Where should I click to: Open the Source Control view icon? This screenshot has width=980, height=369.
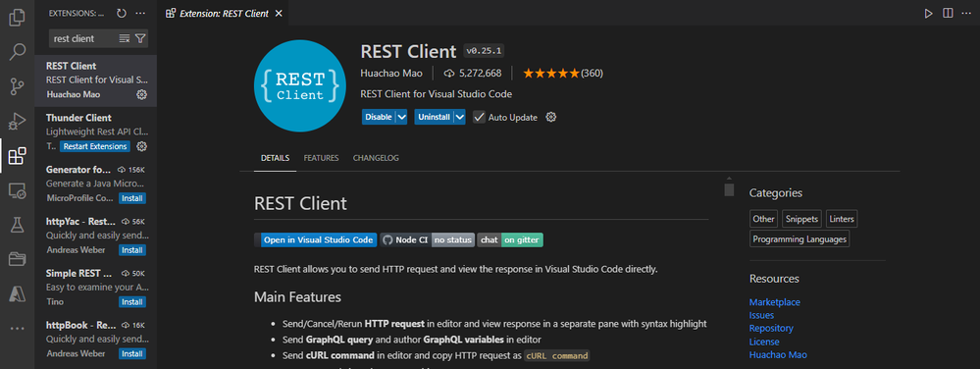pos(17,87)
